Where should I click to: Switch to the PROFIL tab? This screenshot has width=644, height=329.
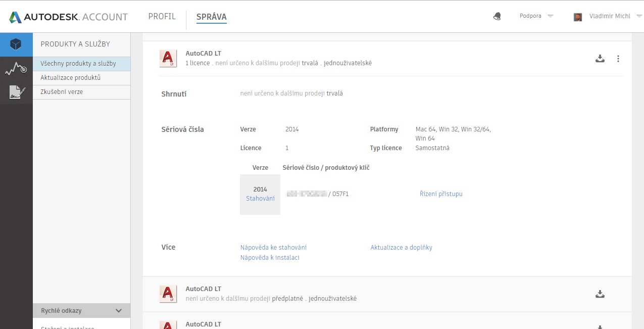[x=162, y=16]
